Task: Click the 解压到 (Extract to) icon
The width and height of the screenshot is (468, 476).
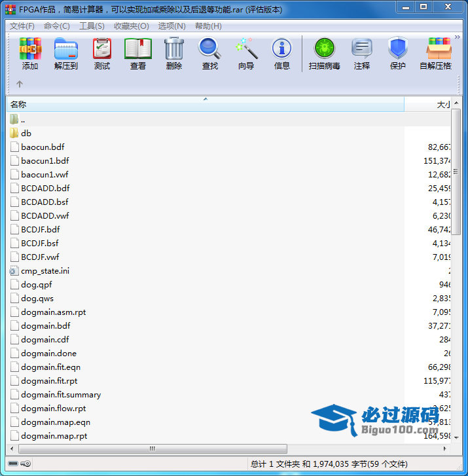Action: tap(66, 48)
